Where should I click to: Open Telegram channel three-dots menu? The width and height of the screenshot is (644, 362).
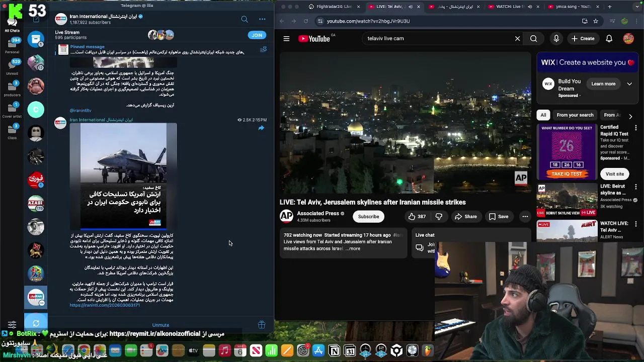point(262,19)
